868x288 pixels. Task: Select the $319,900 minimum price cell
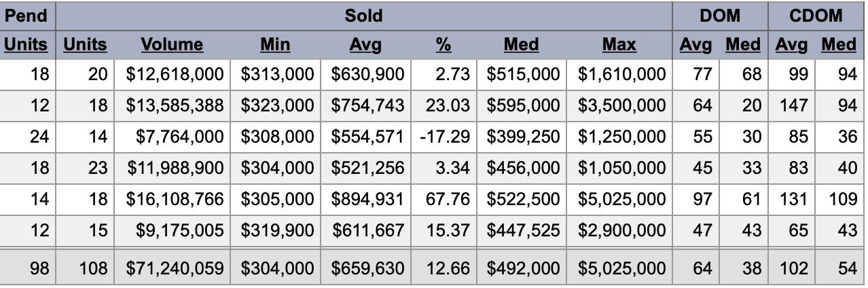[x=277, y=230]
